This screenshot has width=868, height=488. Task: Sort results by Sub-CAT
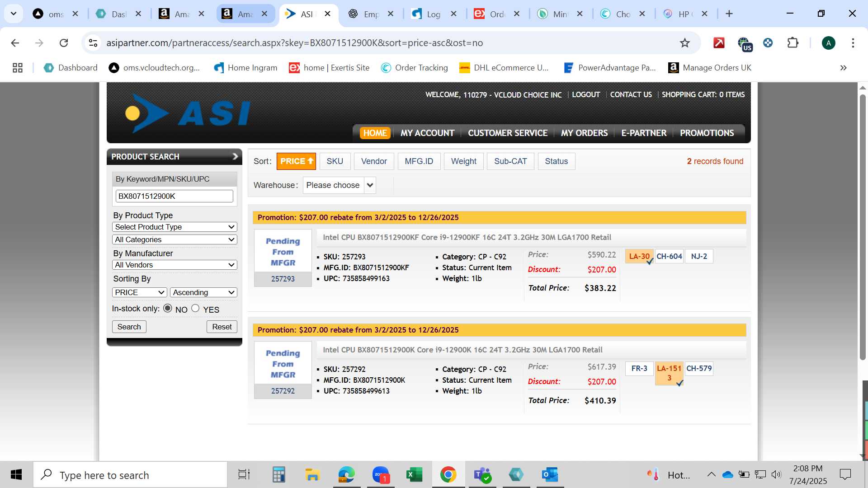coord(510,161)
